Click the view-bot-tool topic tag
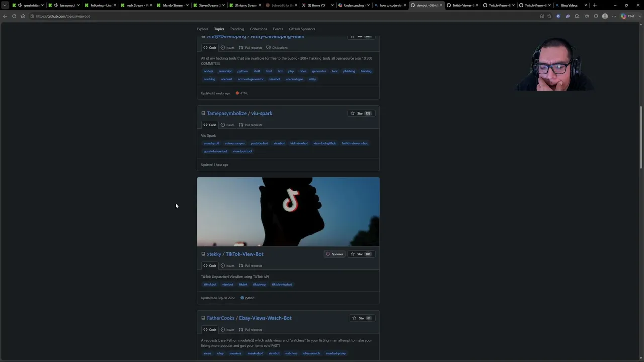The image size is (644, 362). 243,151
